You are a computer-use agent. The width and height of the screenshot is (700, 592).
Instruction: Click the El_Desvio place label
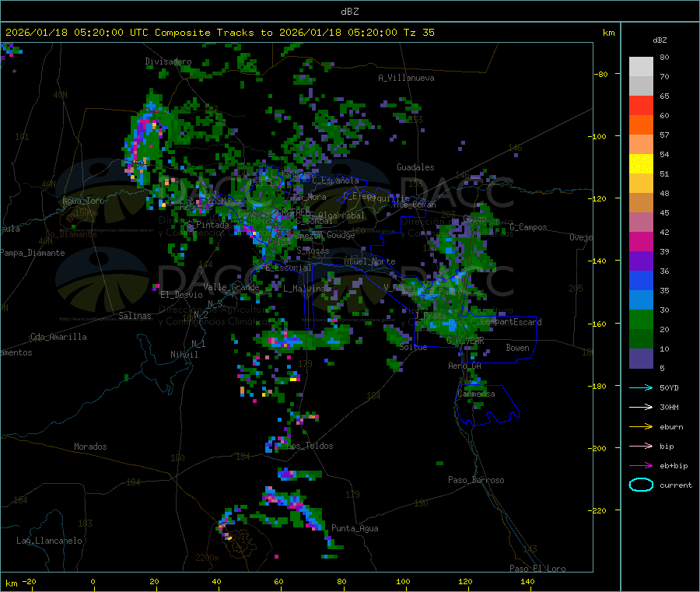coord(181,295)
